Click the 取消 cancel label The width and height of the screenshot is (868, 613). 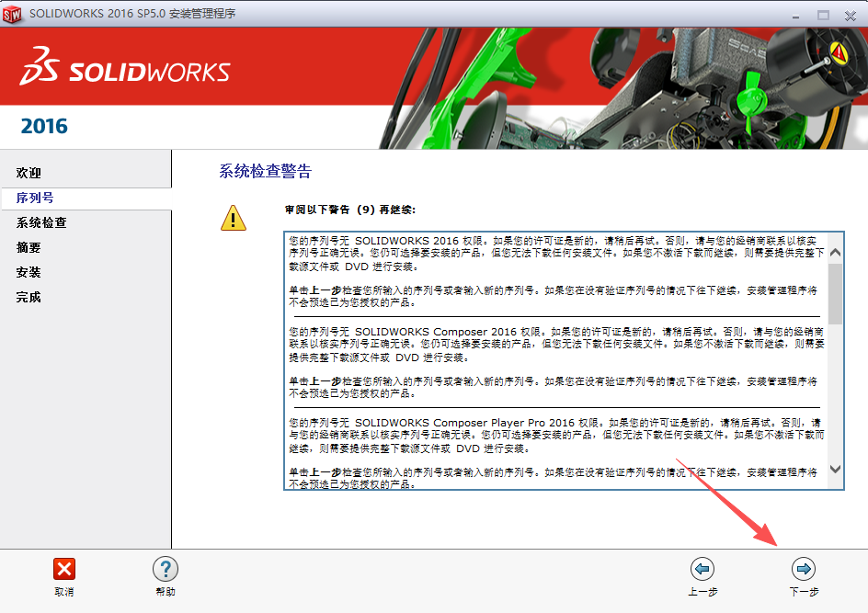[x=63, y=593]
